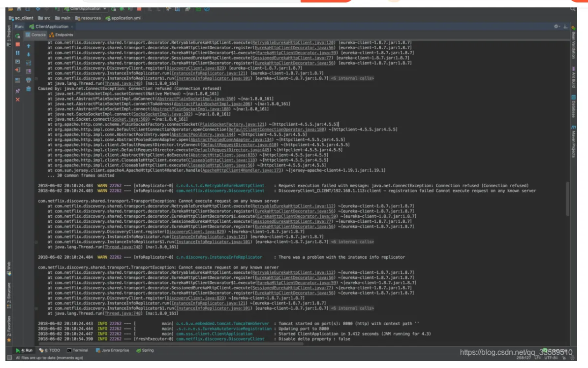Open the run configuration dropdown ClientApplication
This screenshot has height=368, width=588.
click(86, 9)
